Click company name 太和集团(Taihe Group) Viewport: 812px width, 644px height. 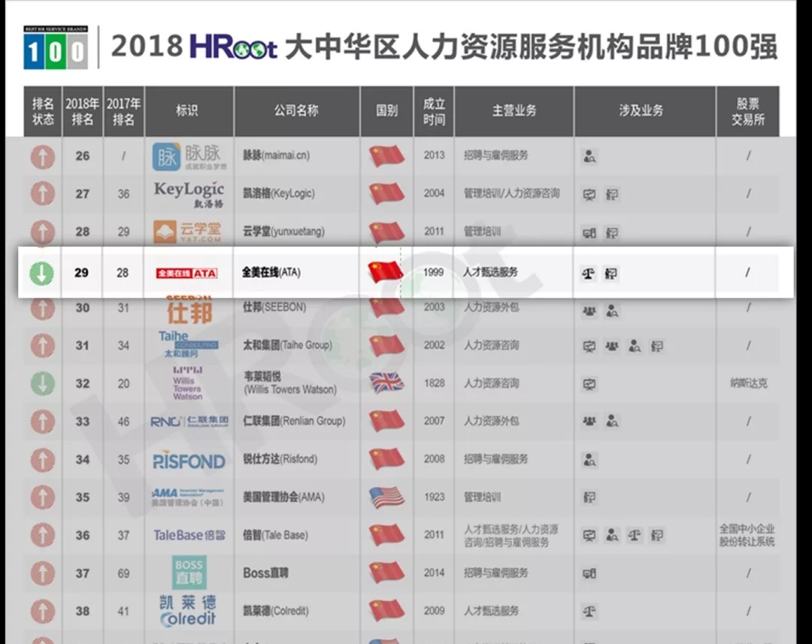(x=287, y=345)
